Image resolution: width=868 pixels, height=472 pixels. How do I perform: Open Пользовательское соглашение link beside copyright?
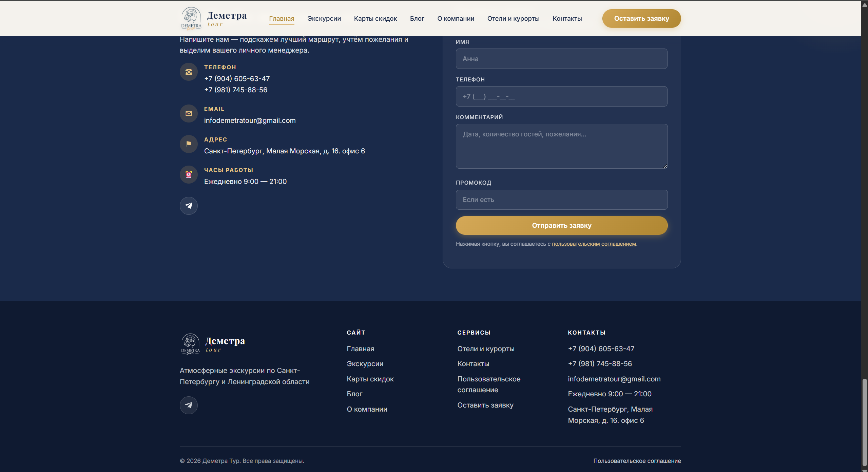(637, 461)
